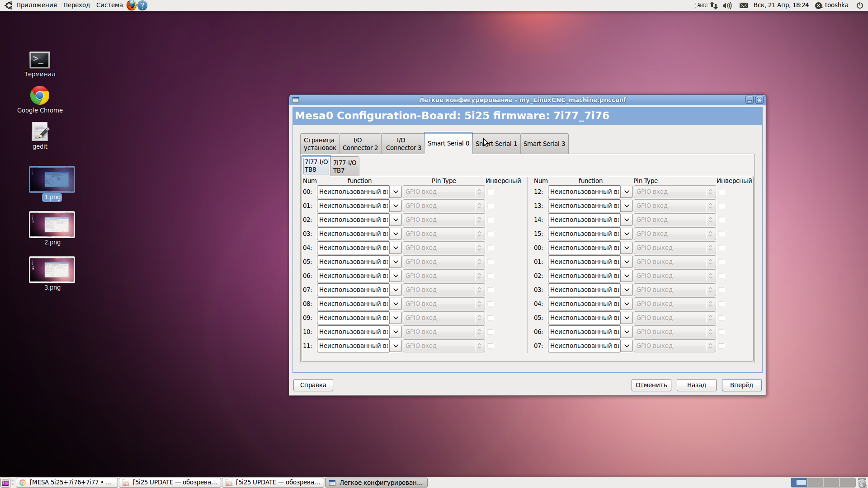Select the 7i77-I/O TB7 tab
868x488 pixels.
point(344,166)
